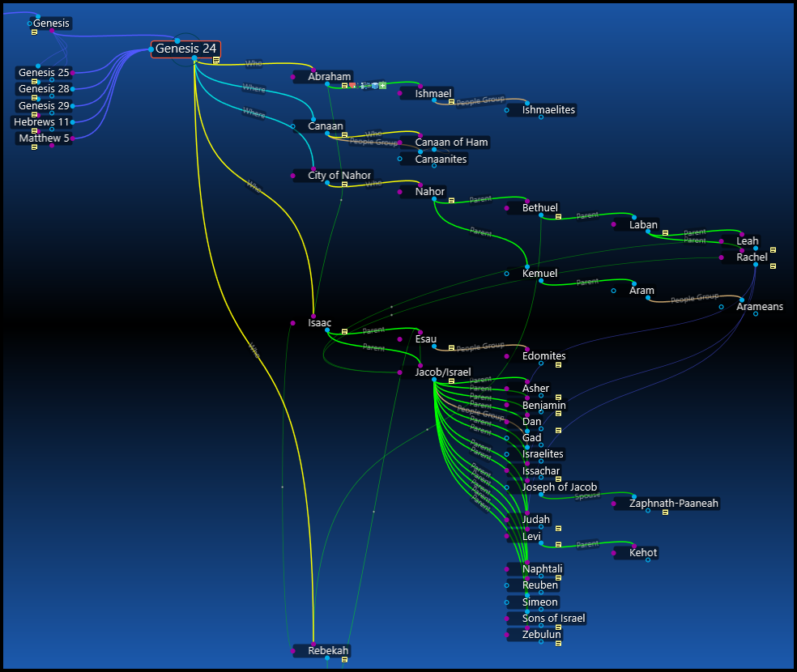Toggle the magenta marker beside Leah

pyautogui.click(x=722, y=241)
